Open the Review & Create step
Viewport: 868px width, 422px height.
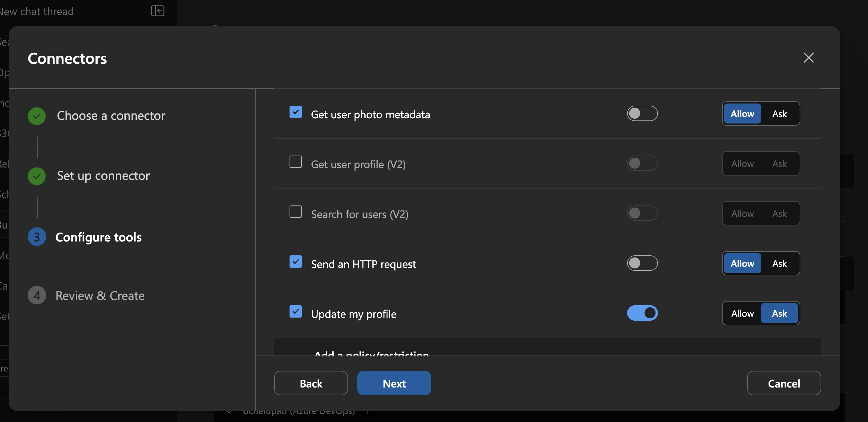[x=100, y=296]
